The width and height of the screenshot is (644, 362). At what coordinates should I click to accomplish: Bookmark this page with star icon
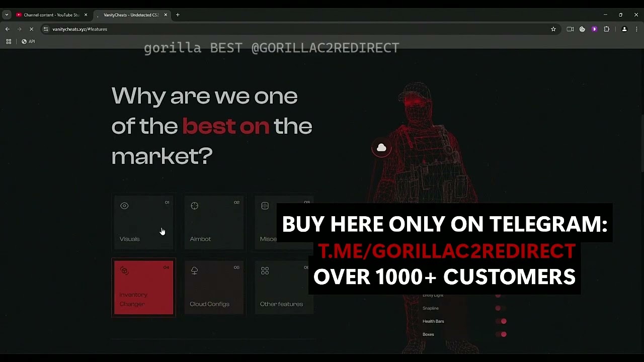click(553, 29)
